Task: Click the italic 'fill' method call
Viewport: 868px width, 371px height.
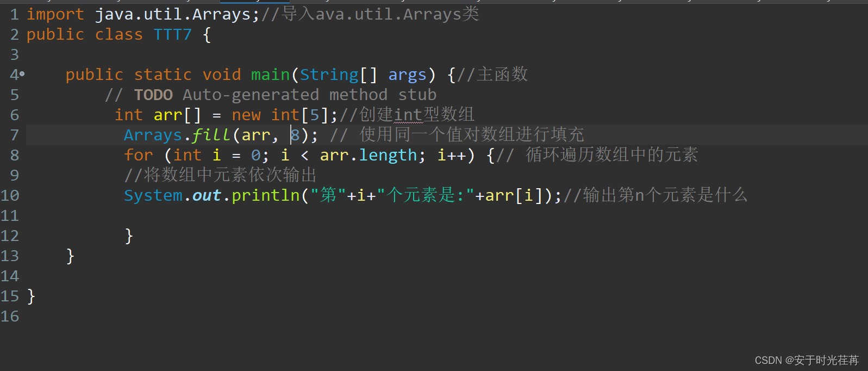Action: pyautogui.click(x=211, y=135)
